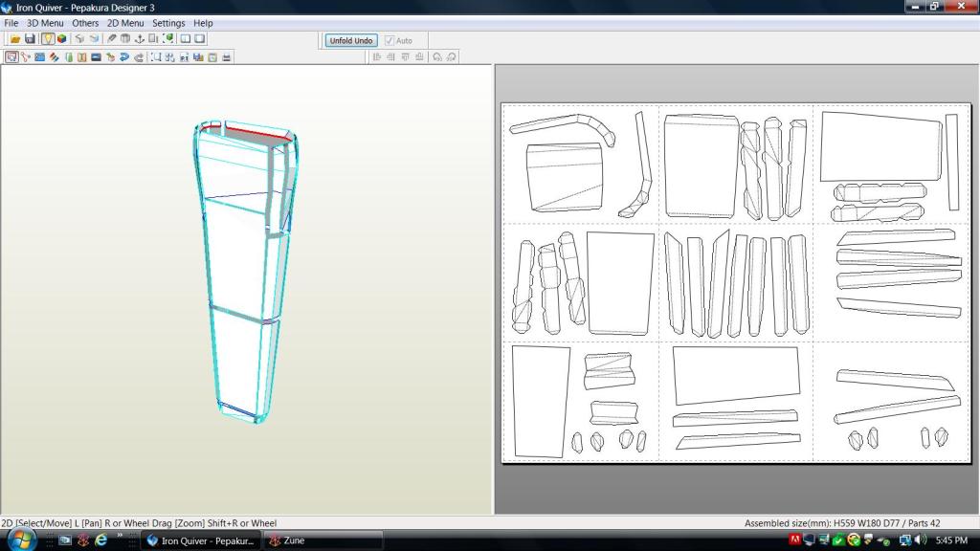The height and width of the screenshot is (551, 980).
Task: Open the File menu
Action: [x=11, y=23]
